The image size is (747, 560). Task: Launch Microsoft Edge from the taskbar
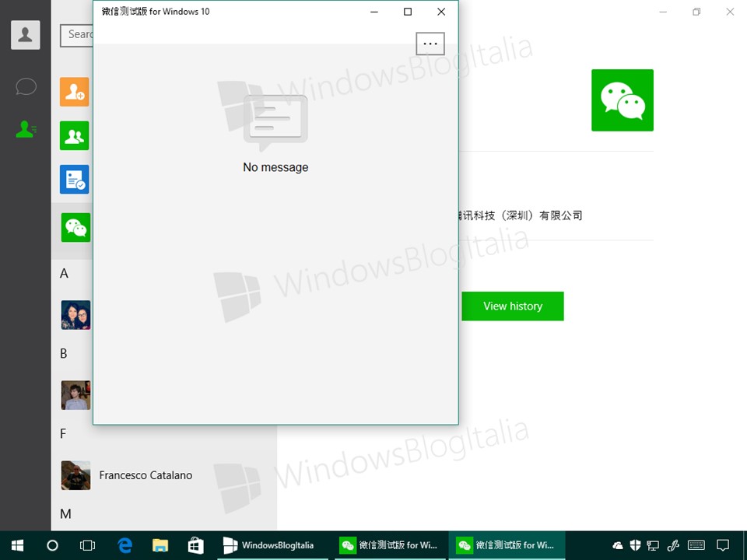click(124, 545)
